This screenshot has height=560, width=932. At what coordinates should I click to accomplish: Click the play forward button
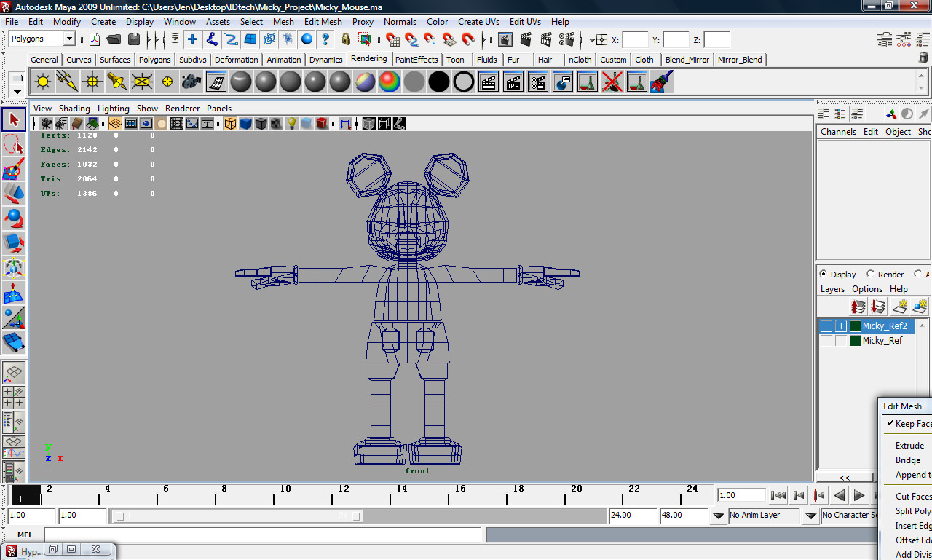(x=859, y=495)
